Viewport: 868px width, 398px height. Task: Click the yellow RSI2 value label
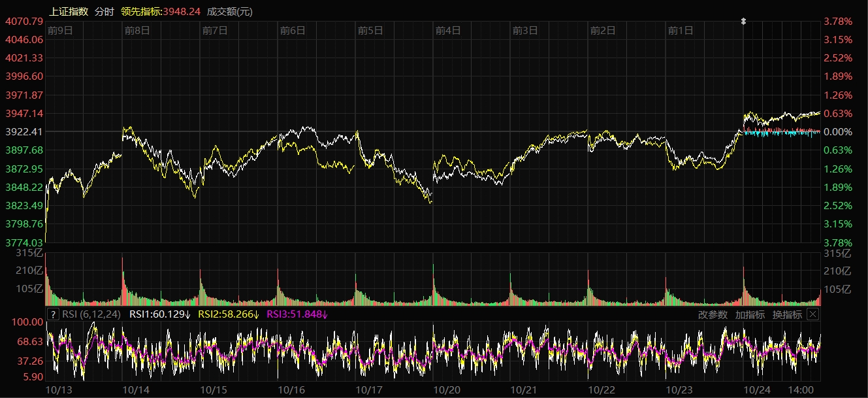point(229,314)
